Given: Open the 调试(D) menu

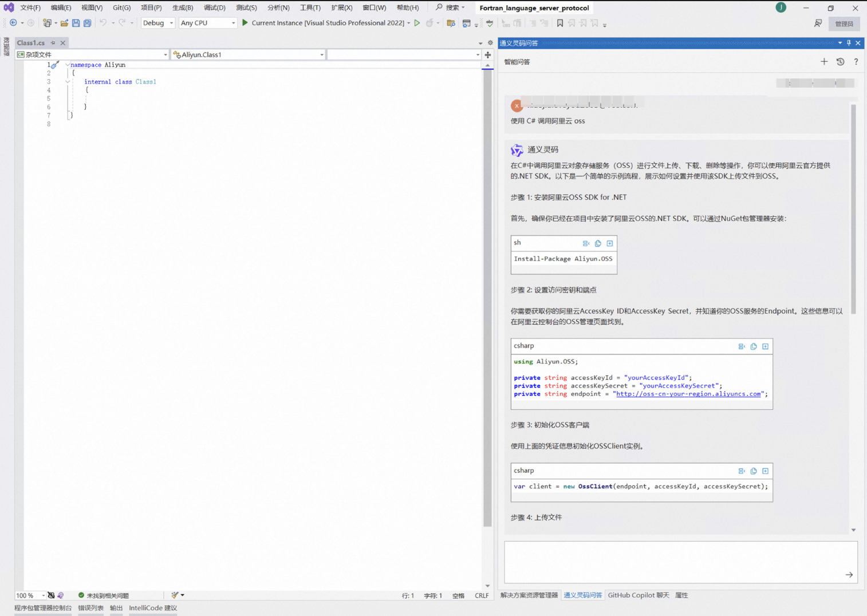Looking at the screenshot, I should coord(214,7).
